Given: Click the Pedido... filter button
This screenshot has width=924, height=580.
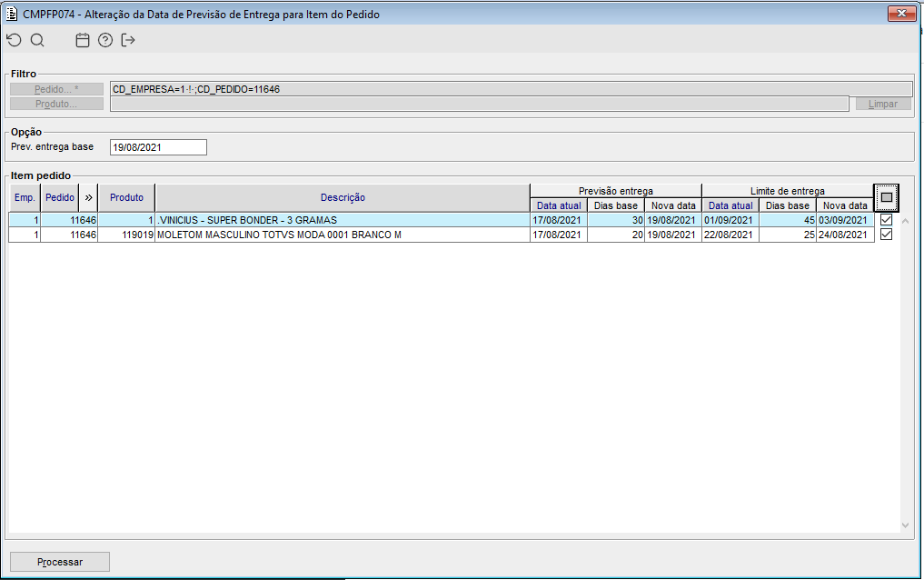Looking at the screenshot, I should tap(56, 89).
